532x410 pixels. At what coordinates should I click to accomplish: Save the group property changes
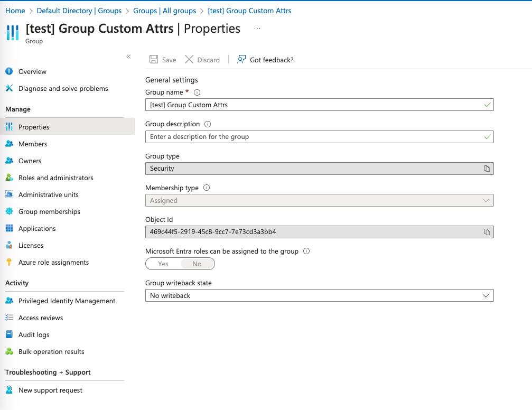[x=162, y=60]
